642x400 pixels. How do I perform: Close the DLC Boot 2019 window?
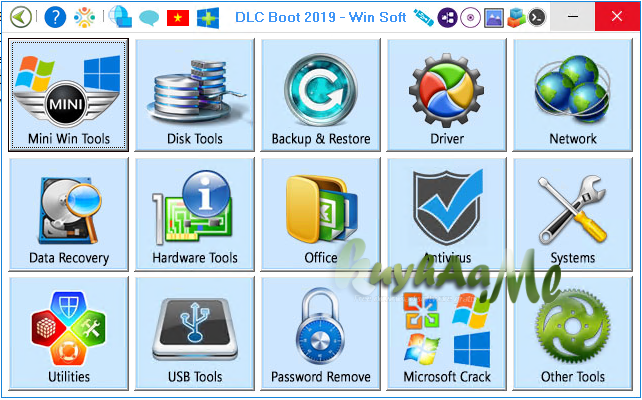point(617,16)
